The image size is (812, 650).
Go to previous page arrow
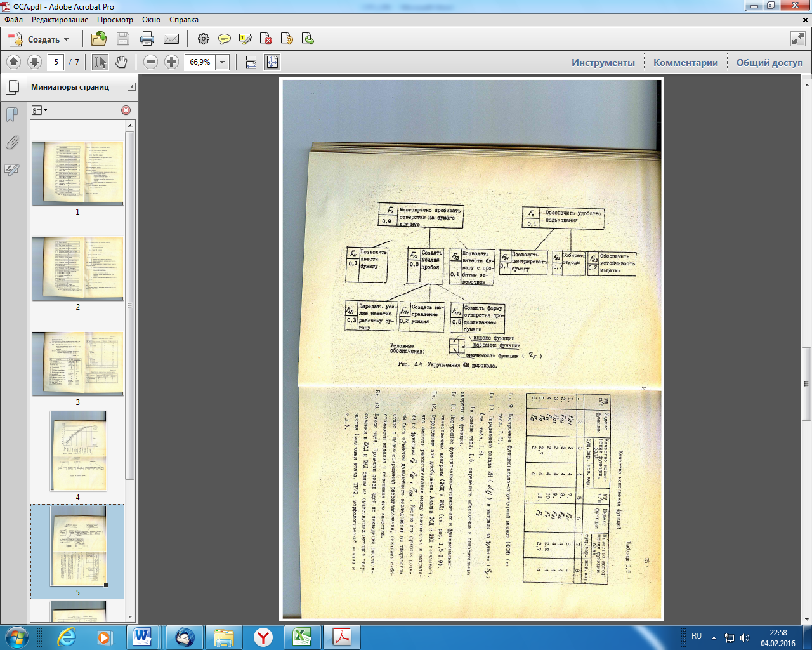(x=14, y=62)
